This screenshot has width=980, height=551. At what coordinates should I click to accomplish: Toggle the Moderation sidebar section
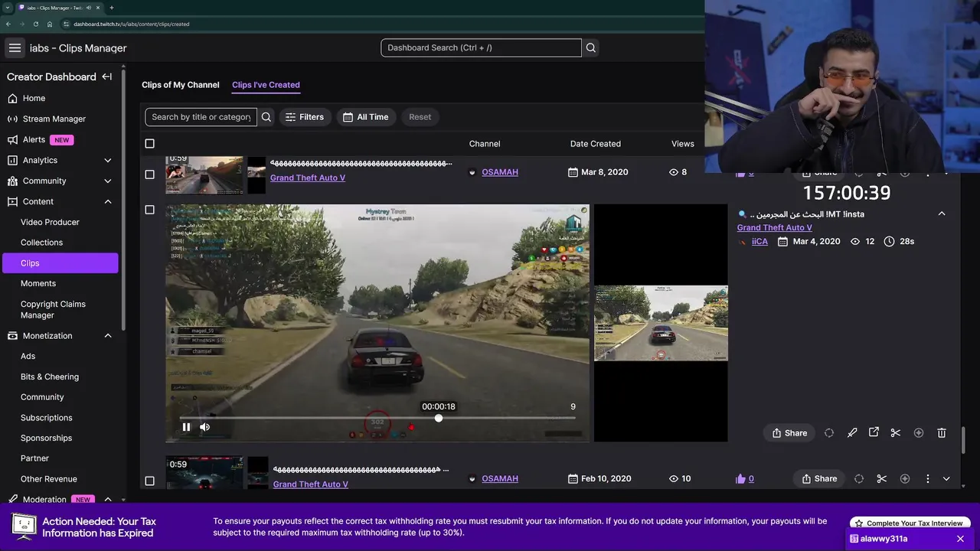pos(107,500)
